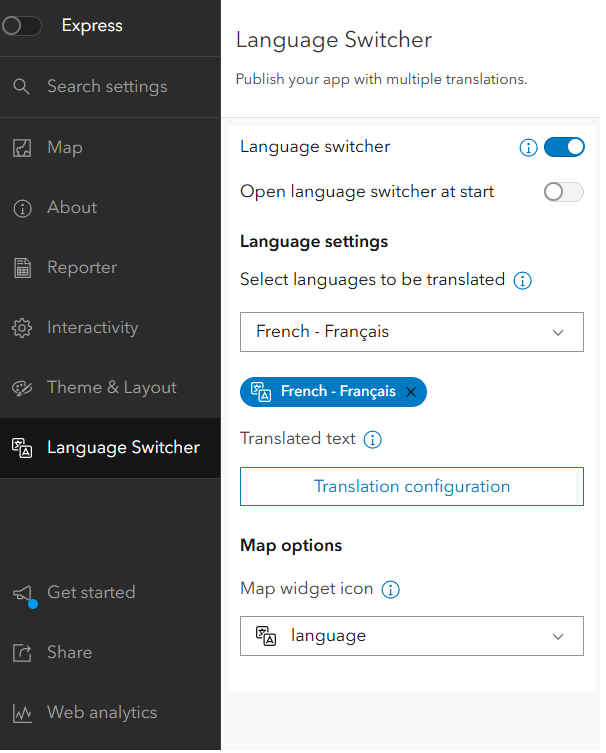This screenshot has height=753, width=606.
Task: Click info icon beside Select languages label
Action: point(522,281)
